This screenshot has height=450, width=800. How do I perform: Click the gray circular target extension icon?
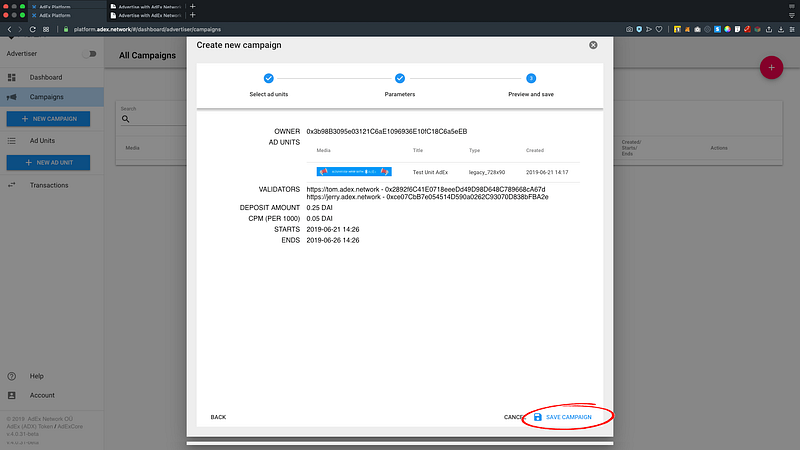click(707, 30)
